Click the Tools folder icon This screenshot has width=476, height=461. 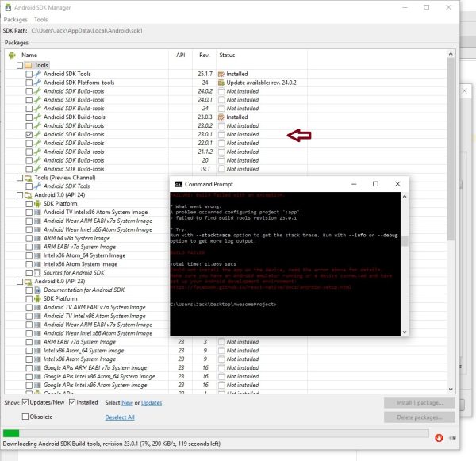click(28, 65)
